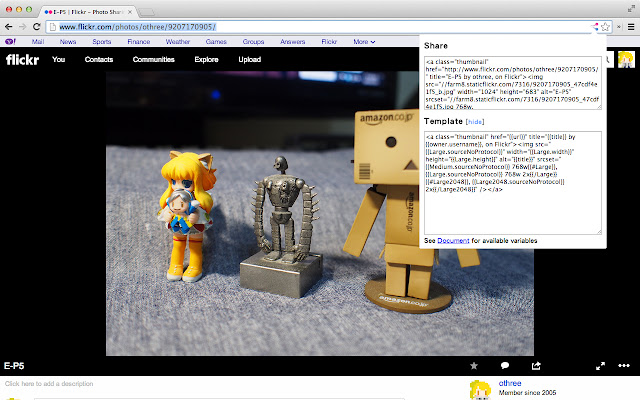
Task: Click the E-P5 photo title
Action: pos(14,366)
